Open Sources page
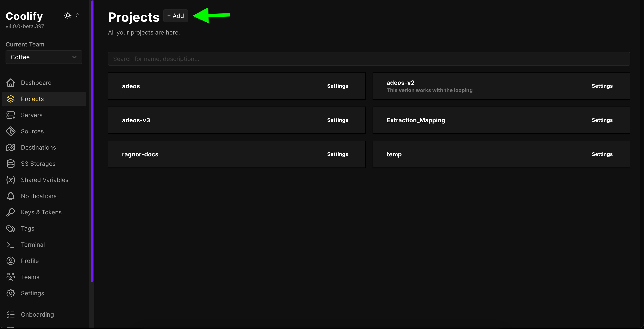644x329 pixels. pyautogui.click(x=44, y=131)
